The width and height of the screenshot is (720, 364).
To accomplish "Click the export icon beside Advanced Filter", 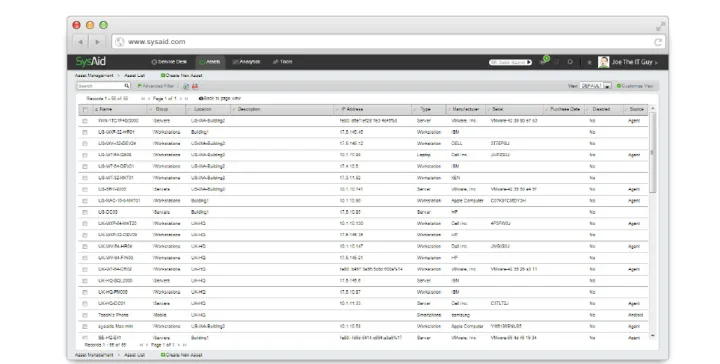I will 186,86.
